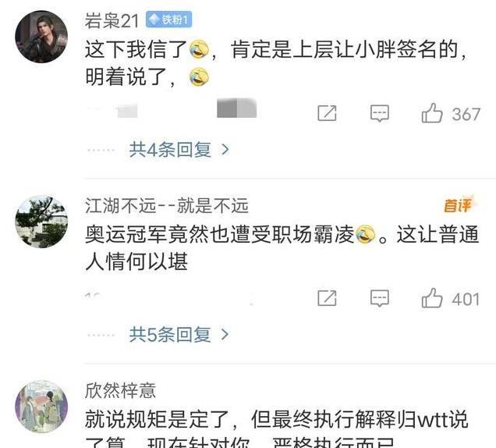Open 欣然梓意's profile avatar
496x448 pixels.
click(x=41, y=407)
